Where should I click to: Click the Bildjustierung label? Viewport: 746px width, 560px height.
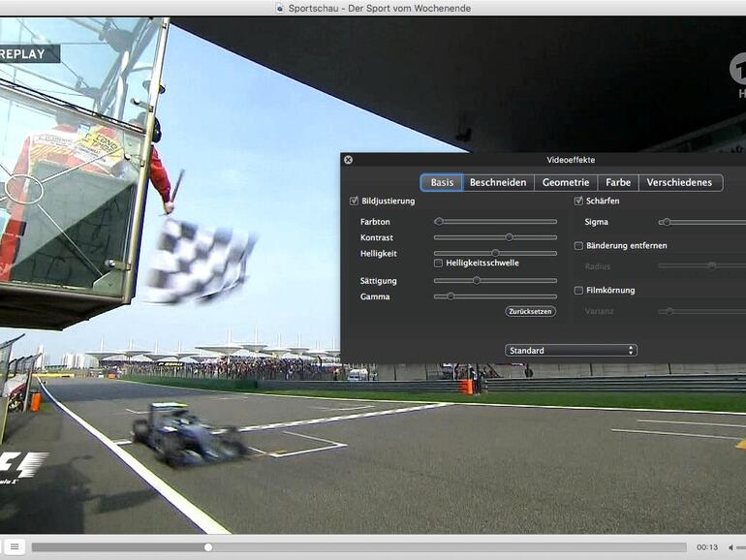(x=389, y=201)
